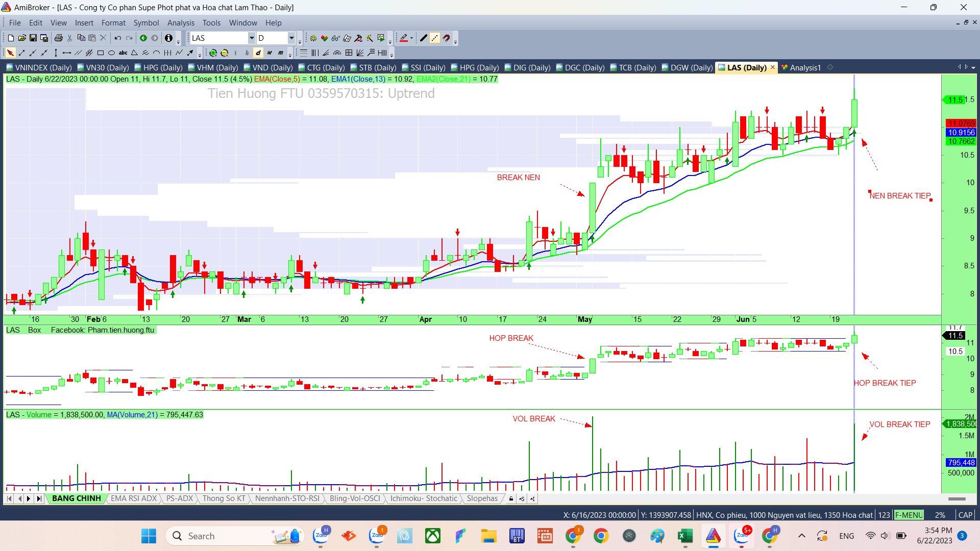
Task: Click the Ichimoku- Stochatic sheet tab
Action: point(424,498)
